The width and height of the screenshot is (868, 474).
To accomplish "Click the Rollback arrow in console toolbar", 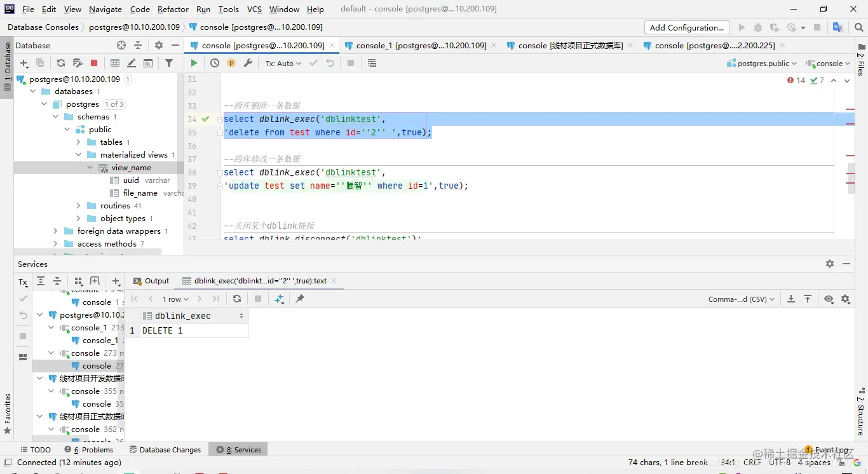I will pyautogui.click(x=330, y=63).
